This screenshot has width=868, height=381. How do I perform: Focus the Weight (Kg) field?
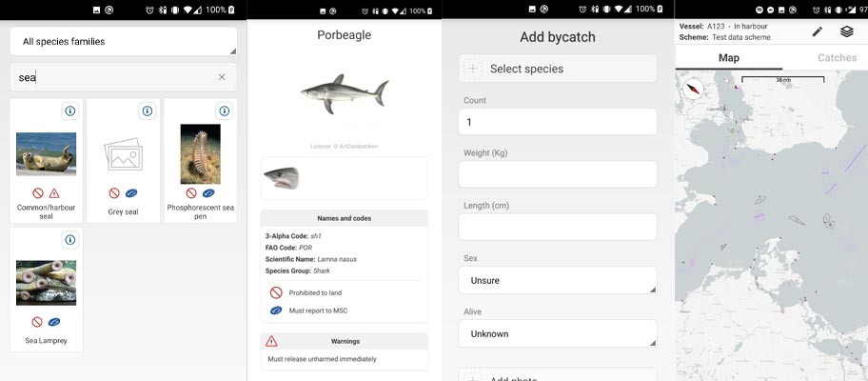pos(557,174)
